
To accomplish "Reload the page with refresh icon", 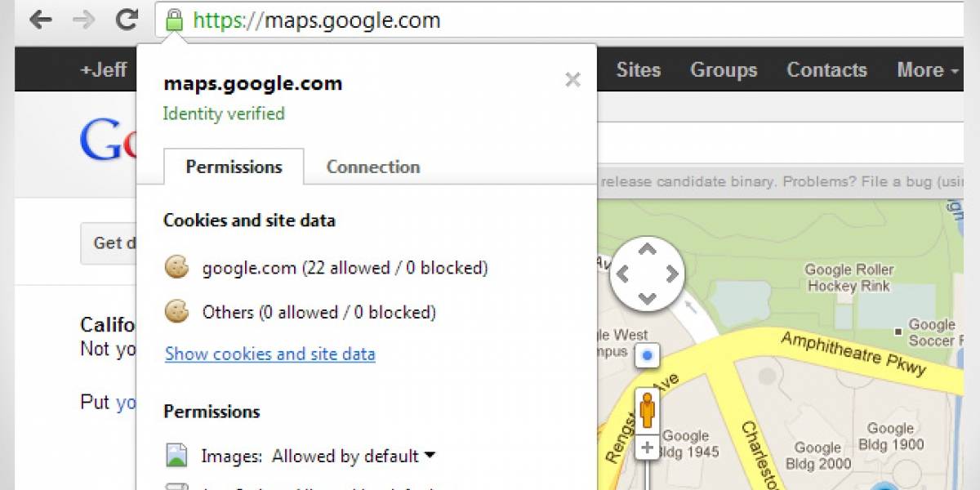I will pyautogui.click(x=127, y=20).
